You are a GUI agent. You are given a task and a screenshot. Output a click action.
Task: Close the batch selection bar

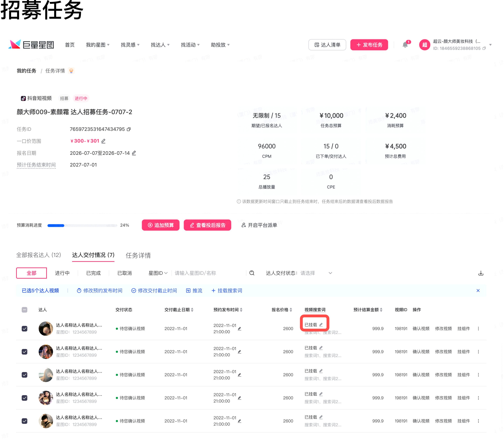478,290
